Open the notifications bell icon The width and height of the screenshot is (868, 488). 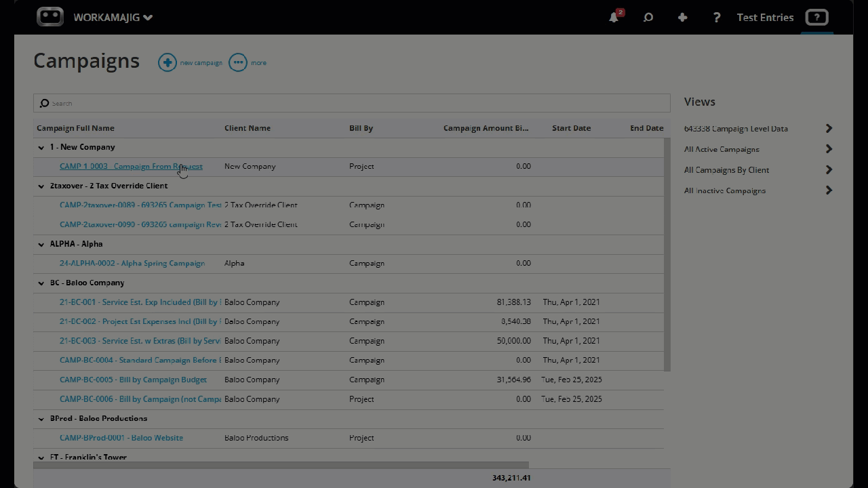[614, 17]
